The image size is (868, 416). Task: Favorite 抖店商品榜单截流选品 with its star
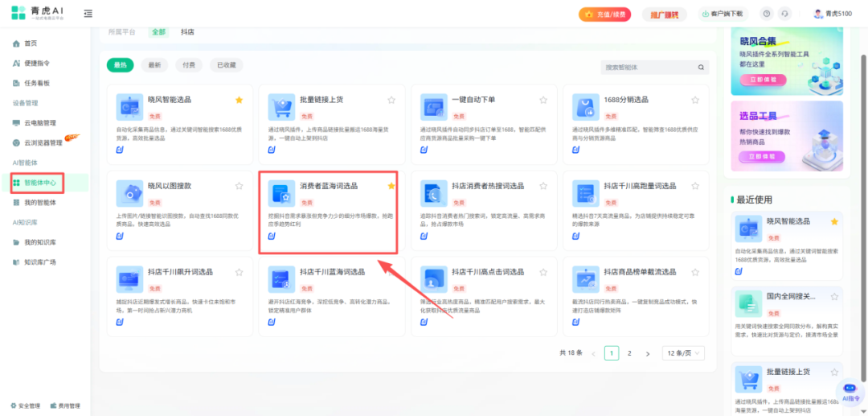tap(695, 272)
